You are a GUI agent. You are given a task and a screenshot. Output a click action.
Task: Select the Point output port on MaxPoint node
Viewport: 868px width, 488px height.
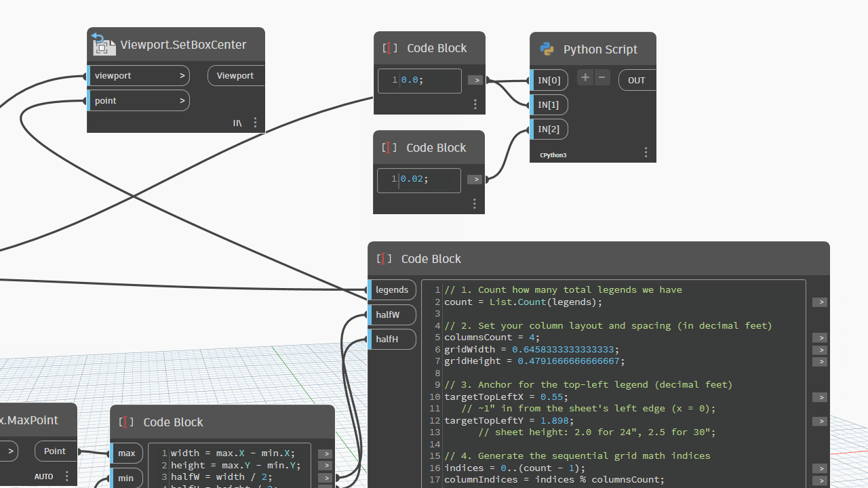(x=56, y=451)
